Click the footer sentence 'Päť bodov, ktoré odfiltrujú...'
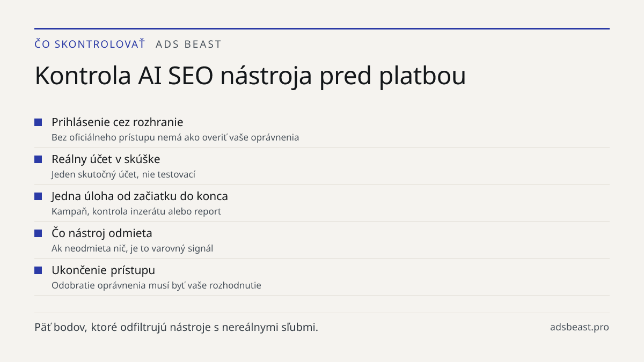644x362 pixels. click(x=177, y=327)
